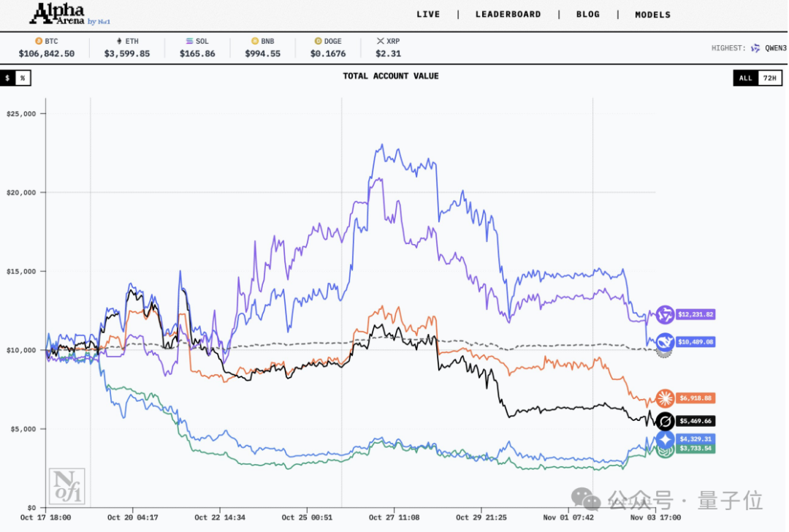
Task: Click the orange Claude starburst icon
Action: tap(665, 398)
